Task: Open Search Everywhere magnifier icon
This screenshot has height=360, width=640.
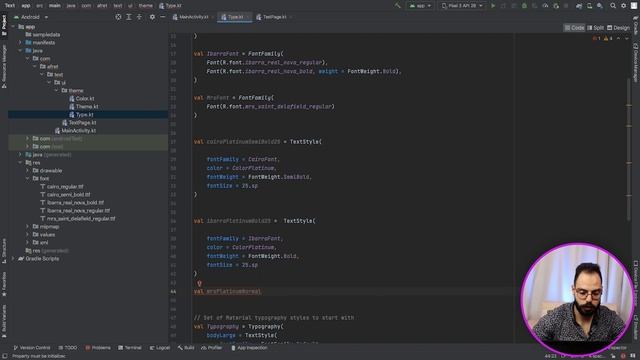Action: (x=613, y=6)
